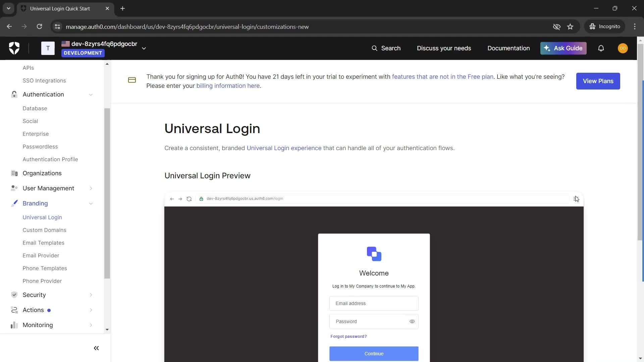This screenshot has width=644, height=362.
Task: Open 'features that are not in the Free plan' link
Action: [x=442, y=77]
